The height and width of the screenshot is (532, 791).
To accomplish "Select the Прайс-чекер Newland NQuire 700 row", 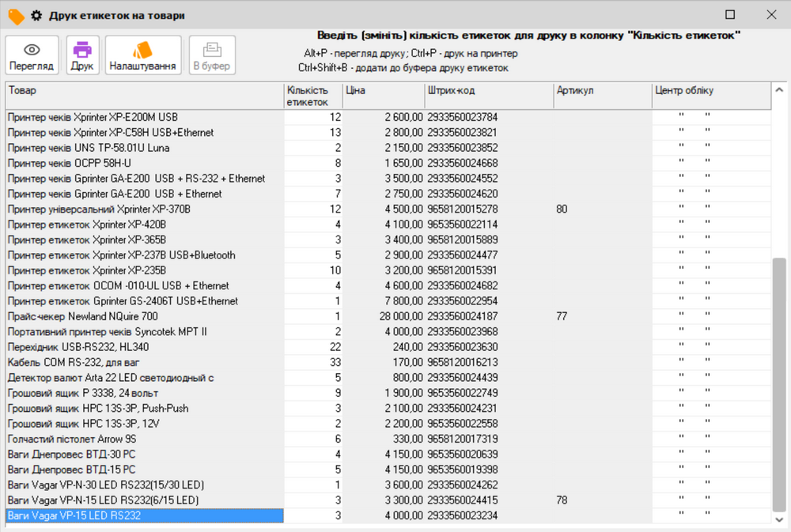I will [142, 316].
